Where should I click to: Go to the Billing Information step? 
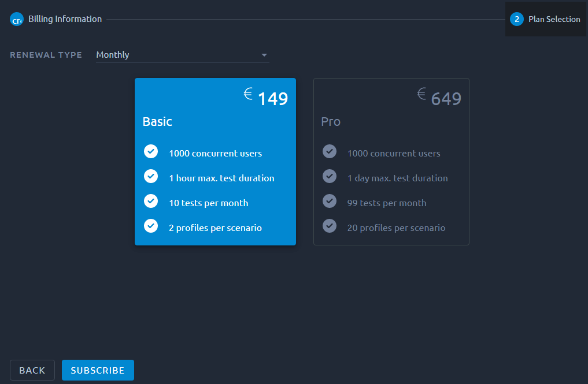(56, 19)
